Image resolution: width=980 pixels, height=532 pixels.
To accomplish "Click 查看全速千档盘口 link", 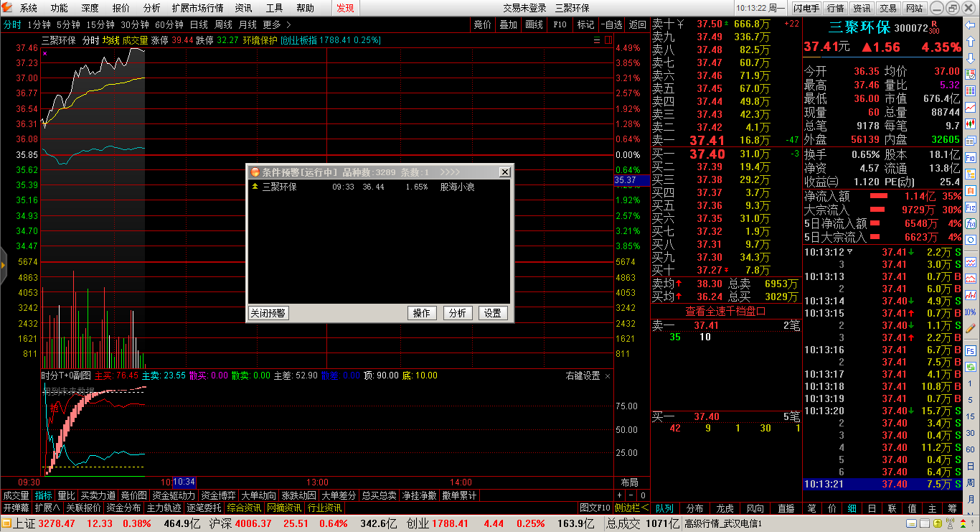I will click(725, 311).
